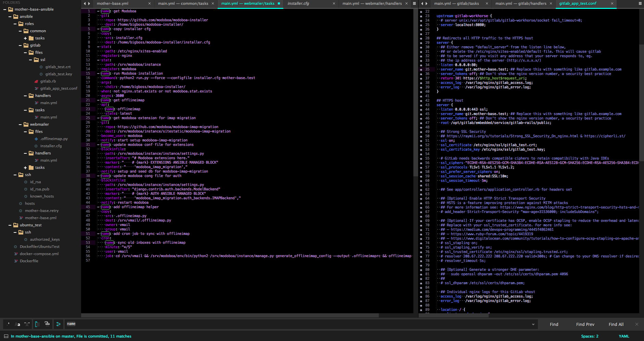Click gitlab.rb Ruby file in sidebar
644x341 pixels.
point(48,81)
